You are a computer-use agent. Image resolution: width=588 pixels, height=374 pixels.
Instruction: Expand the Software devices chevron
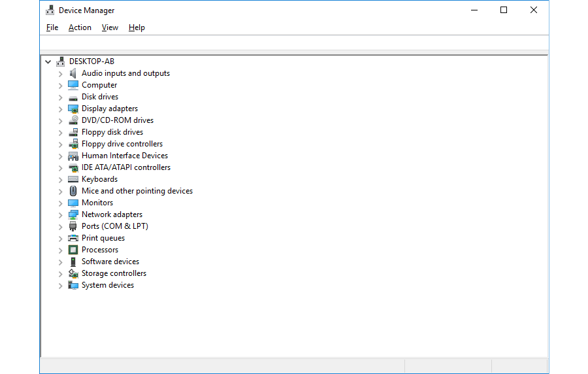point(60,262)
